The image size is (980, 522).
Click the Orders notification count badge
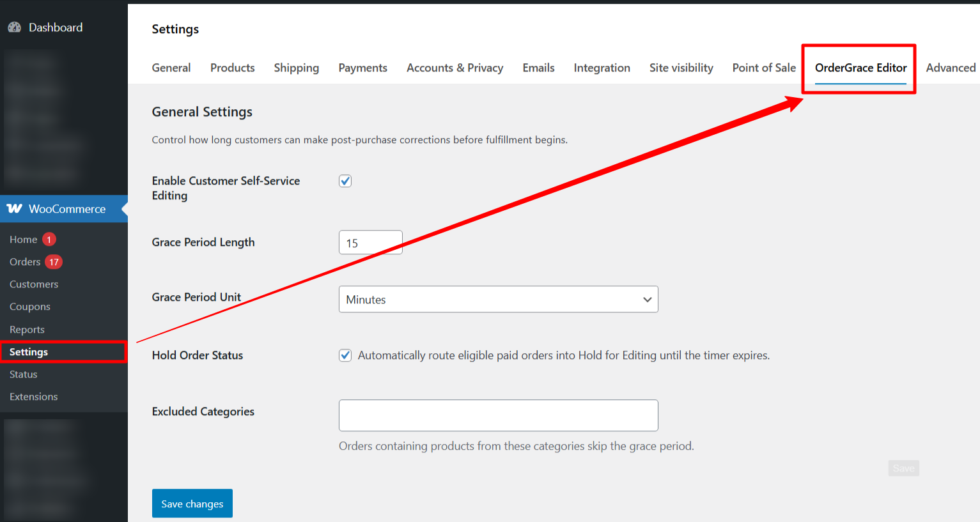pos(54,261)
